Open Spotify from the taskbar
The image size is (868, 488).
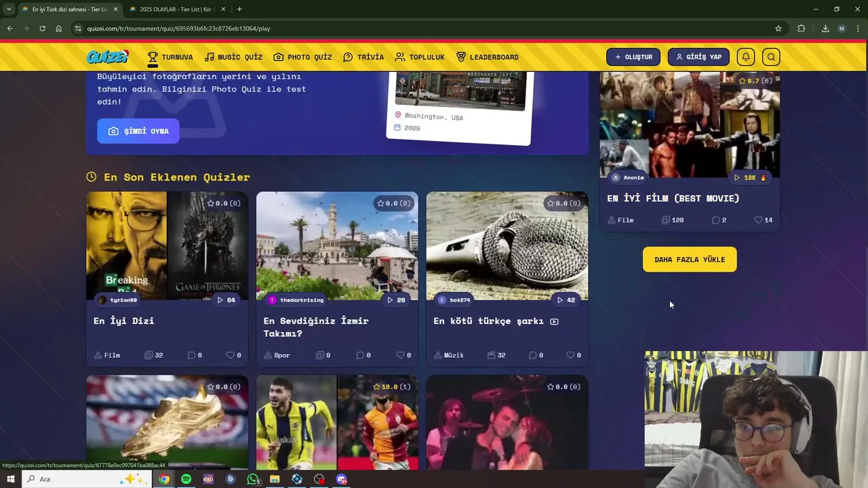click(x=186, y=479)
